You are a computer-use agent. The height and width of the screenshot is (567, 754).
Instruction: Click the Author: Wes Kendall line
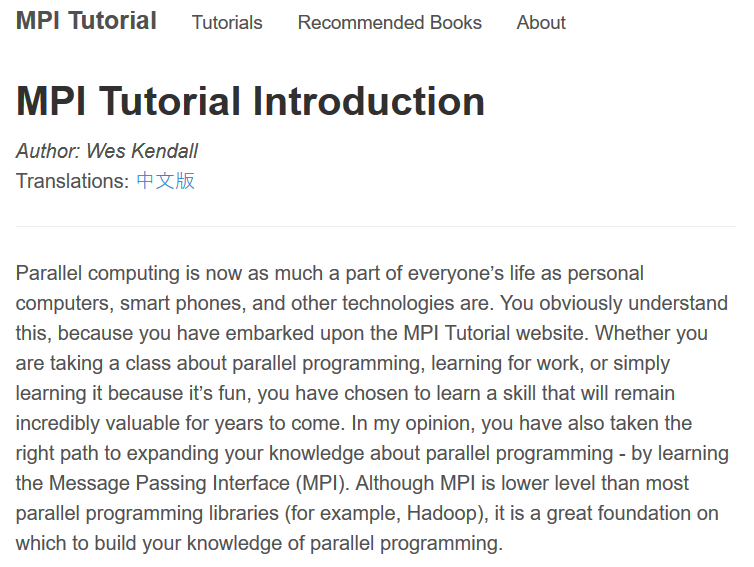pyautogui.click(x=107, y=151)
